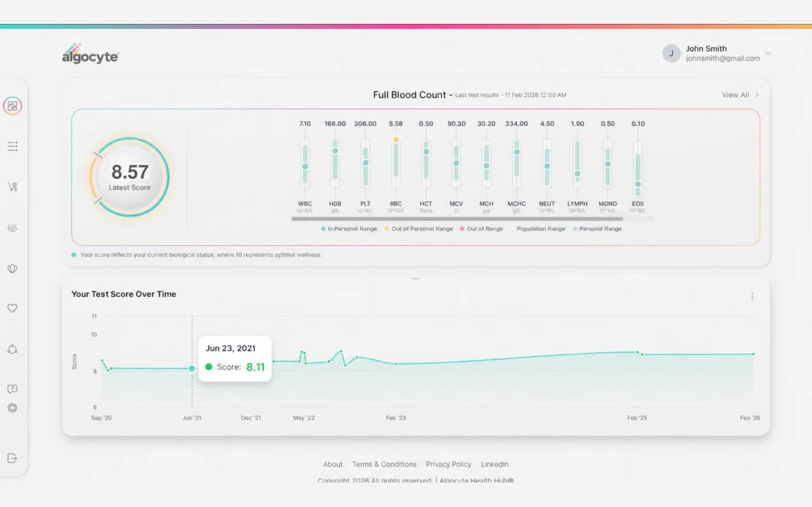
Task: Click the open box icon in sidebar
Action: pos(13,228)
